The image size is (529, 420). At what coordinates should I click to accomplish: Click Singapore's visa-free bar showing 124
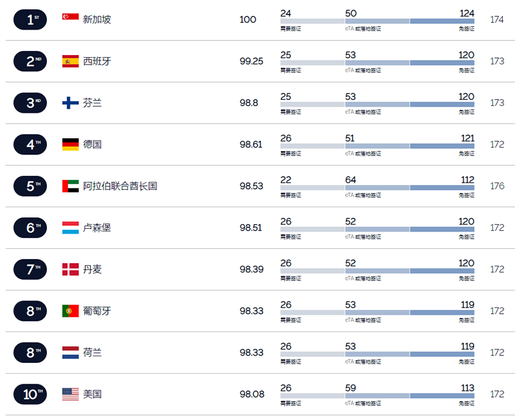coord(442,21)
